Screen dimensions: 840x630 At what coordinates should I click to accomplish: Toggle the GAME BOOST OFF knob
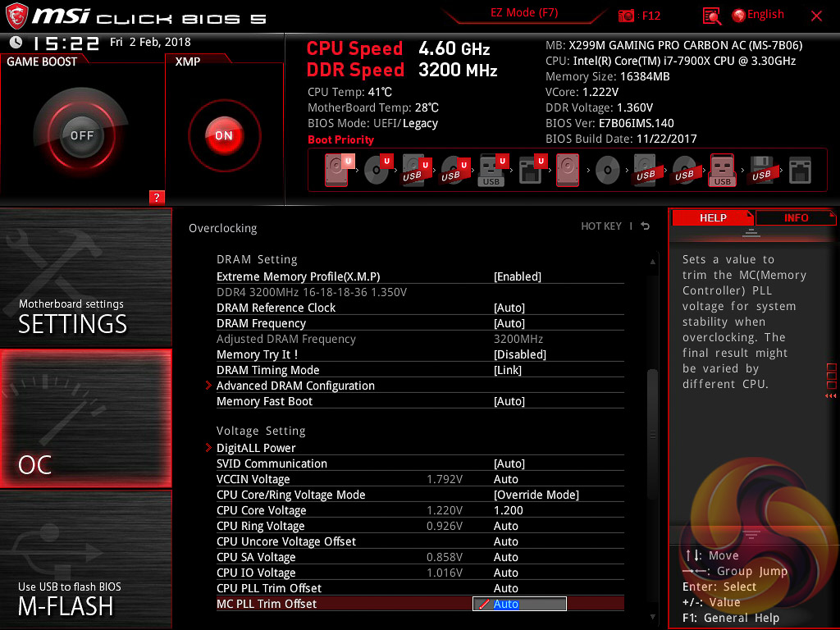click(x=81, y=135)
